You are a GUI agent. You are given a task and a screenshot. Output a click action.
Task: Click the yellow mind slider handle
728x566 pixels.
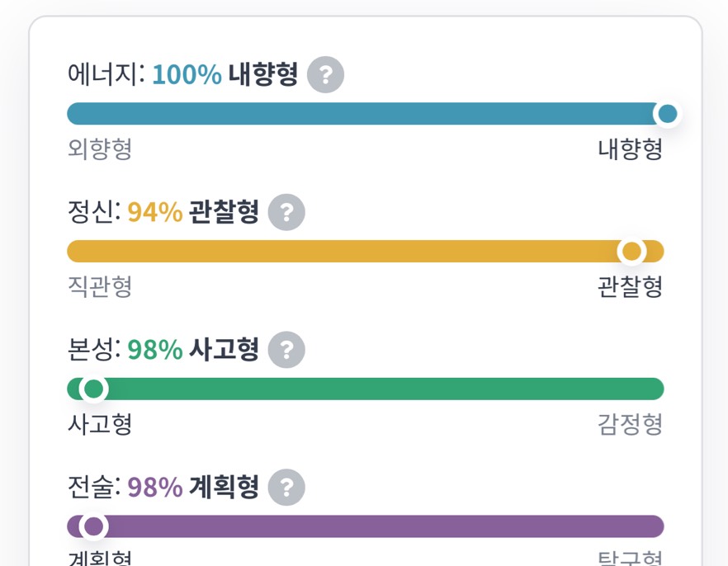[631, 252]
